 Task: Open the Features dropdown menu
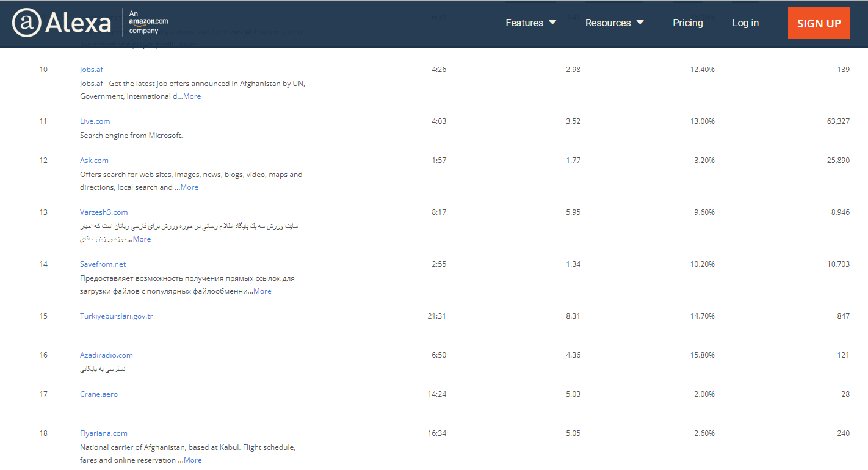pyautogui.click(x=530, y=23)
